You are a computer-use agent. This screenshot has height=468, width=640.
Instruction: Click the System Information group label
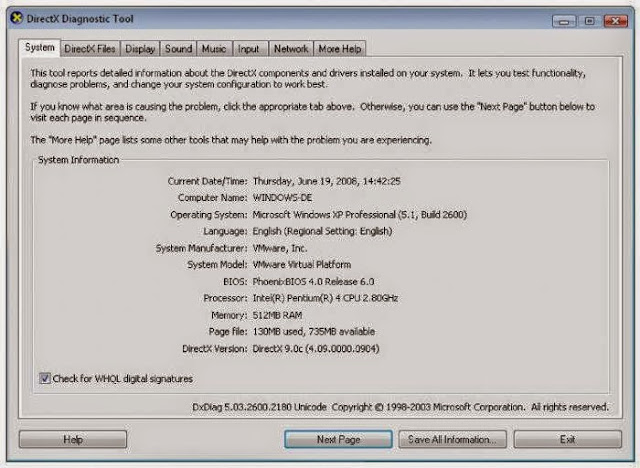pos(78,160)
